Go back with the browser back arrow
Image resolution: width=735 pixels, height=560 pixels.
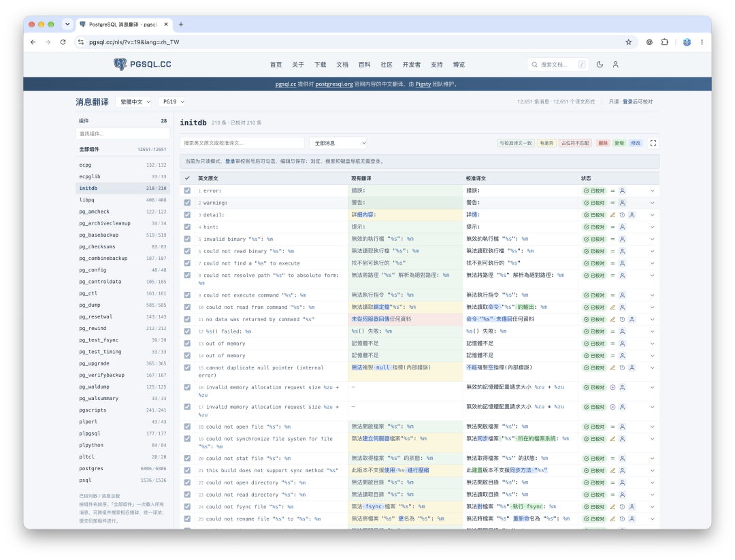click(x=33, y=42)
